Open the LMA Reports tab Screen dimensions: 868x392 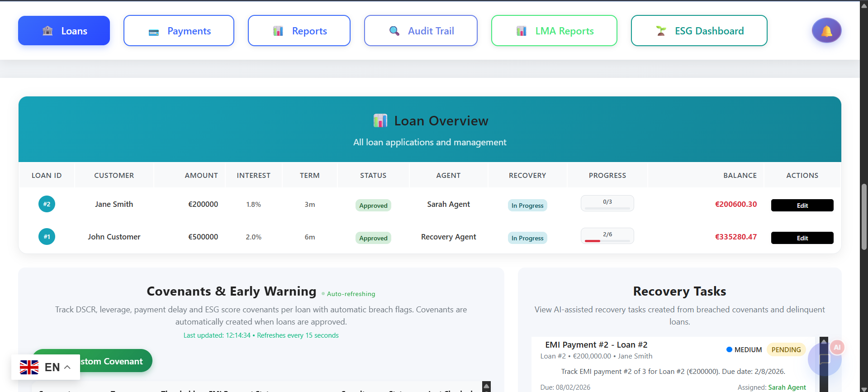click(x=554, y=31)
